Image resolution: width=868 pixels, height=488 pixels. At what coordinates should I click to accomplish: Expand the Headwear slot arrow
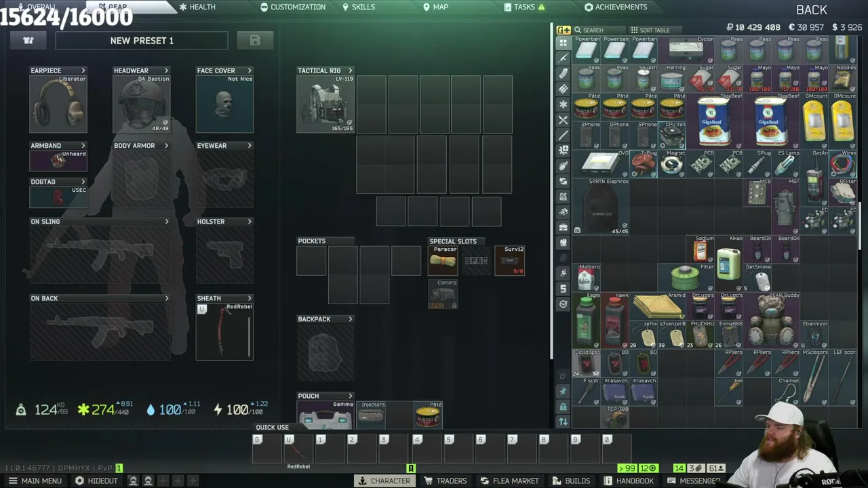tap(166, 70)
